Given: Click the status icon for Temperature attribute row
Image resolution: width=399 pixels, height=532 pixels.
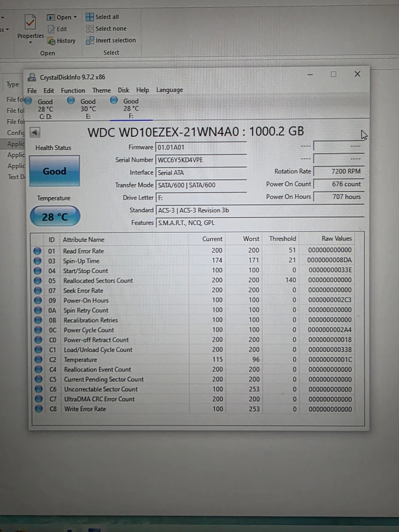Looking at the screenshot, I should (39, 360).
